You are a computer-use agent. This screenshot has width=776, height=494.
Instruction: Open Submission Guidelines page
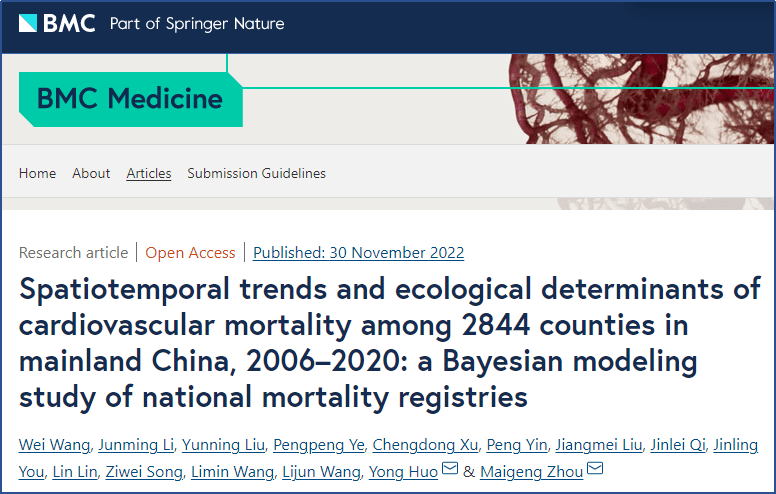click(257, 173)
